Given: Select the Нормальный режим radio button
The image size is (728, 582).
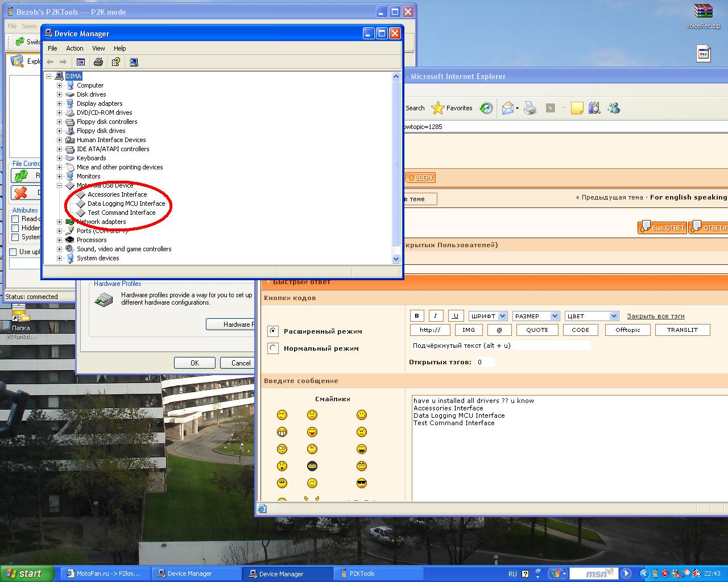Looking at the screenshot, I should [273, 348].
